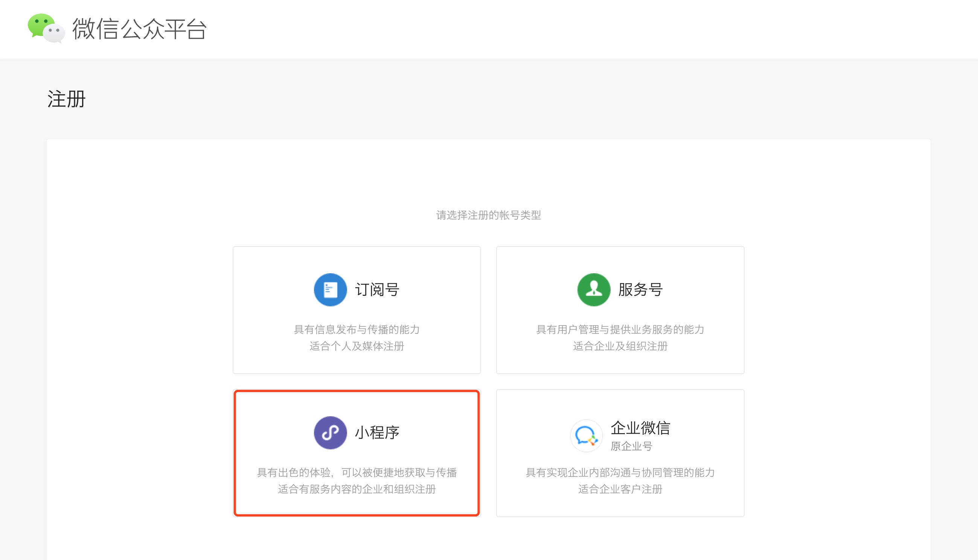Open the 微信公众平台 title link
This screenshot has height=560, width=978.
140,29
